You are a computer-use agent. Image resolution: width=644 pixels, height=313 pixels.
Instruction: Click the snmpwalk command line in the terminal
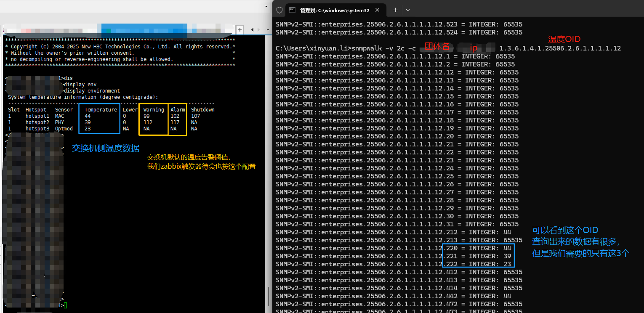(448, 48)
